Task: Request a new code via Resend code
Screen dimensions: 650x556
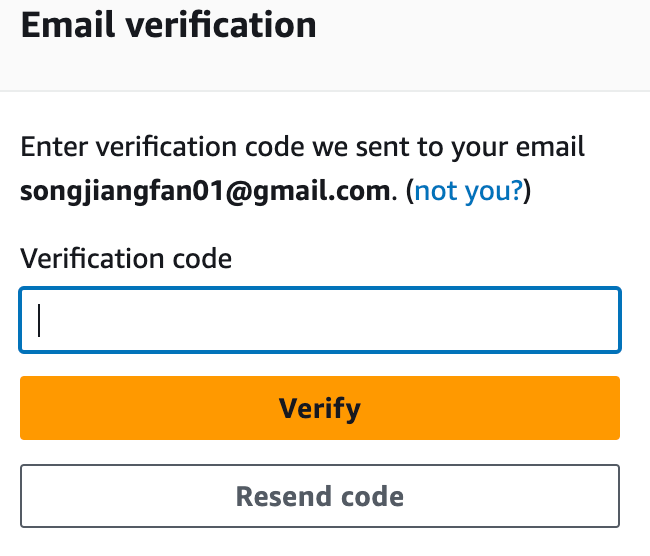Action: pos(320,496)
